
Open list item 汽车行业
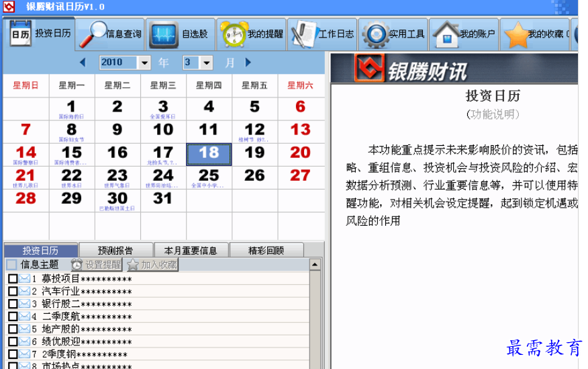(87, 291)
